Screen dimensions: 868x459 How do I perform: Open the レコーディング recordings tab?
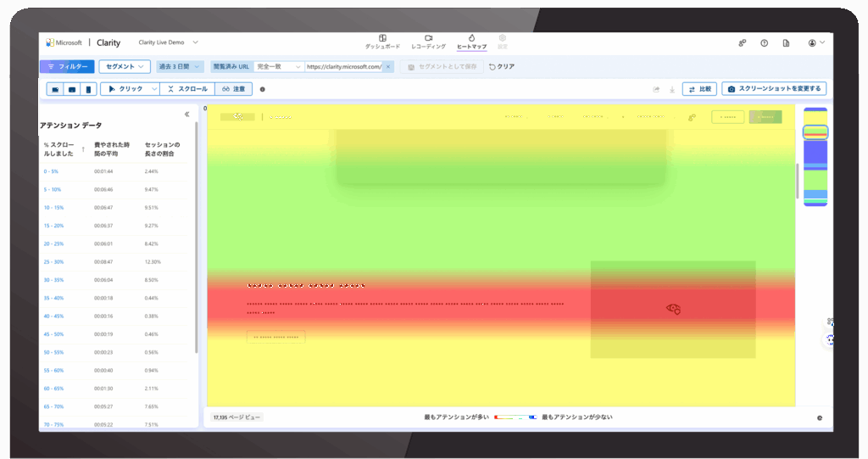tap(428, 42)
